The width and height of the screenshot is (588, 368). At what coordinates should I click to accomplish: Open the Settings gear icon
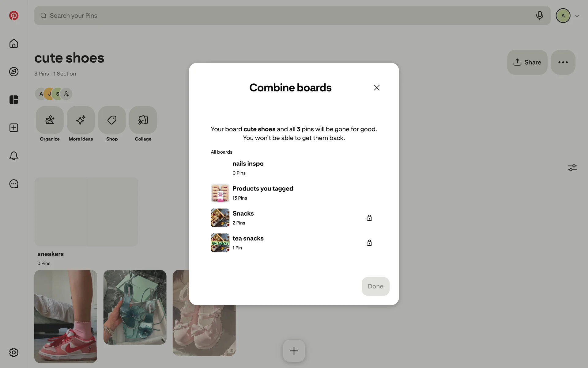click(13, 352)
